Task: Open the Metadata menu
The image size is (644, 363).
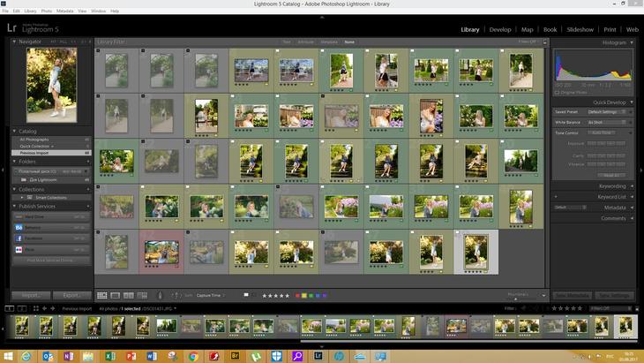Action: [x=64, y=11]
